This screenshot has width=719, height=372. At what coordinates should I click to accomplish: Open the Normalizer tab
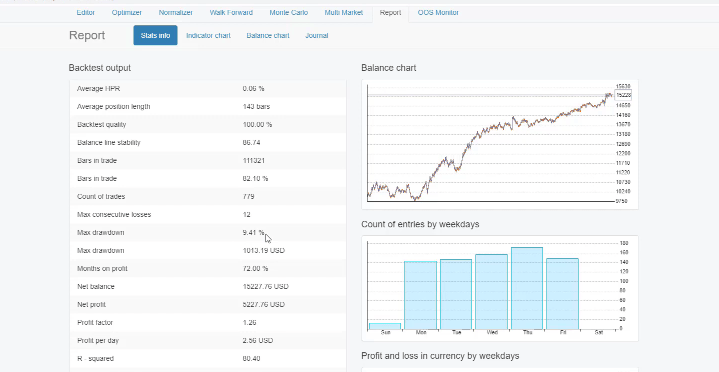pyautogui.click(x=176, y=12)
